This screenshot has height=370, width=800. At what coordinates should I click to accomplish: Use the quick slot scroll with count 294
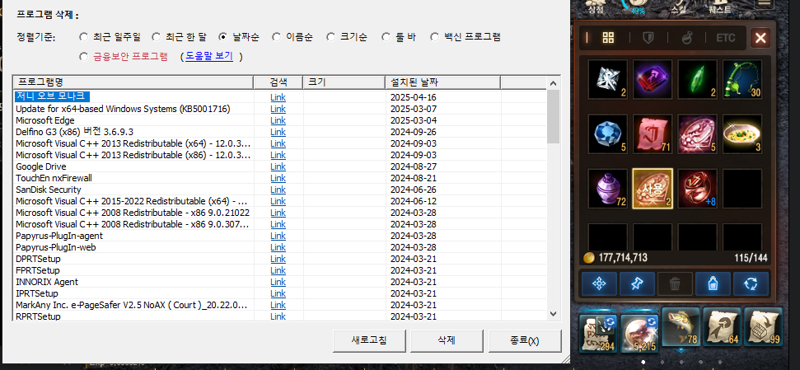point(598,333)
